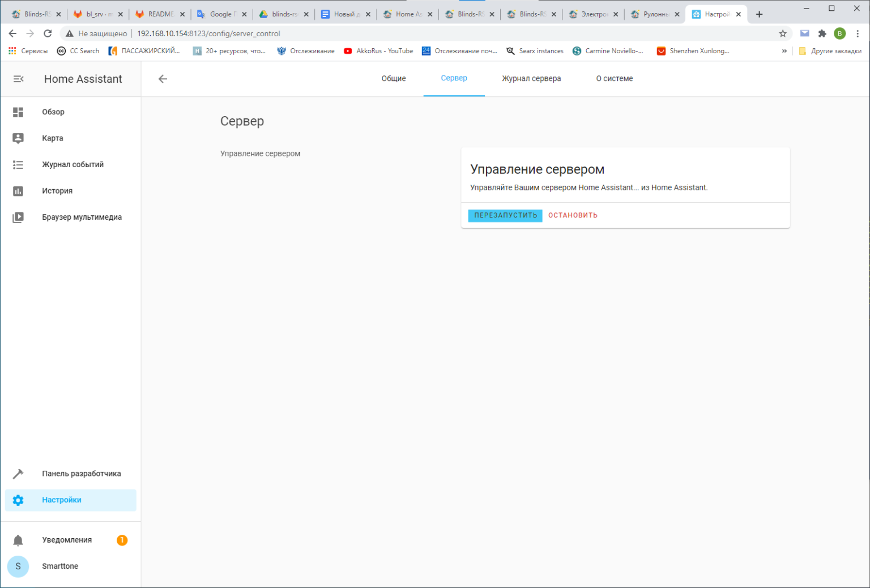Open the Сервисы apps bookmark
870x588 pixels.
point(28,51)
